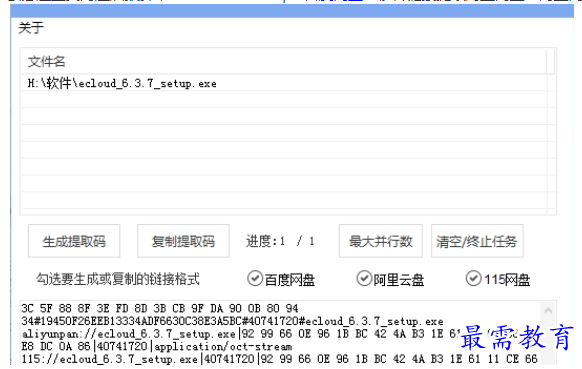Click the line containing application/oct-stream

(157, 347)
